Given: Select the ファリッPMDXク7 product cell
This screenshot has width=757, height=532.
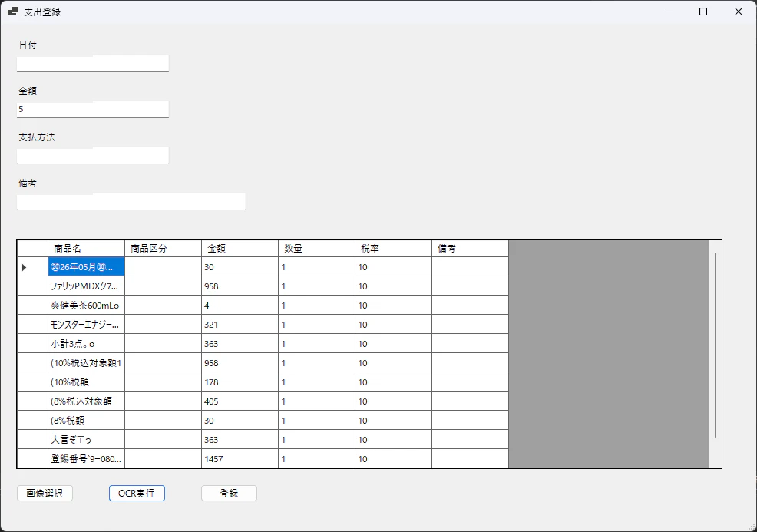Looking at the screenshot, I should [87, 286].
